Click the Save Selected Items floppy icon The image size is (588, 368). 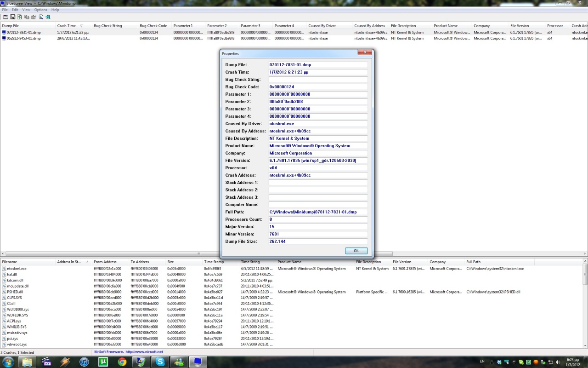coord(13,17)
